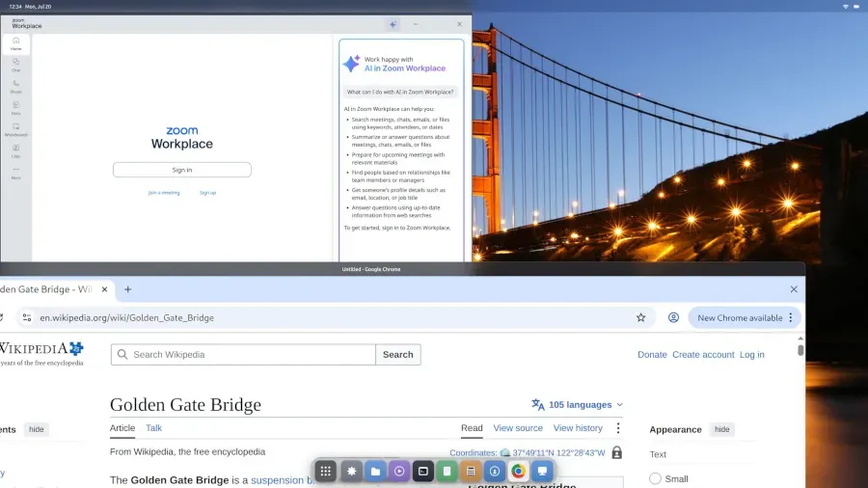Bookmark the page with the Chrome star icon
Screen dimensions: 868x488
tap(641, 317)
